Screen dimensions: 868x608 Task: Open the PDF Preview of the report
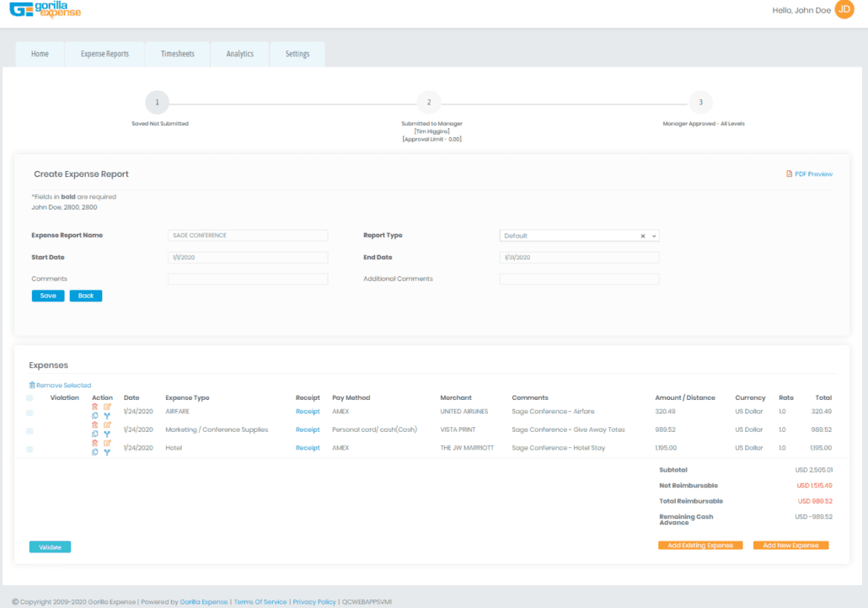(810, 173)
